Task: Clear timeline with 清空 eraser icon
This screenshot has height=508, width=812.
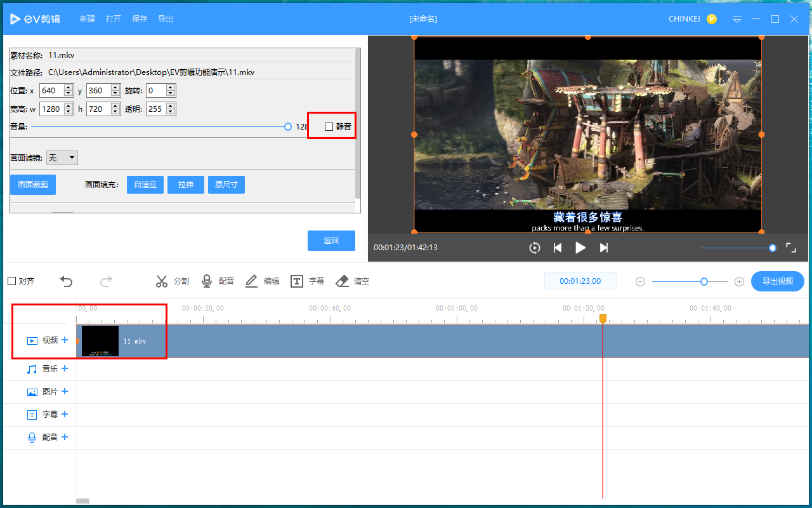Action: (342, 281)
